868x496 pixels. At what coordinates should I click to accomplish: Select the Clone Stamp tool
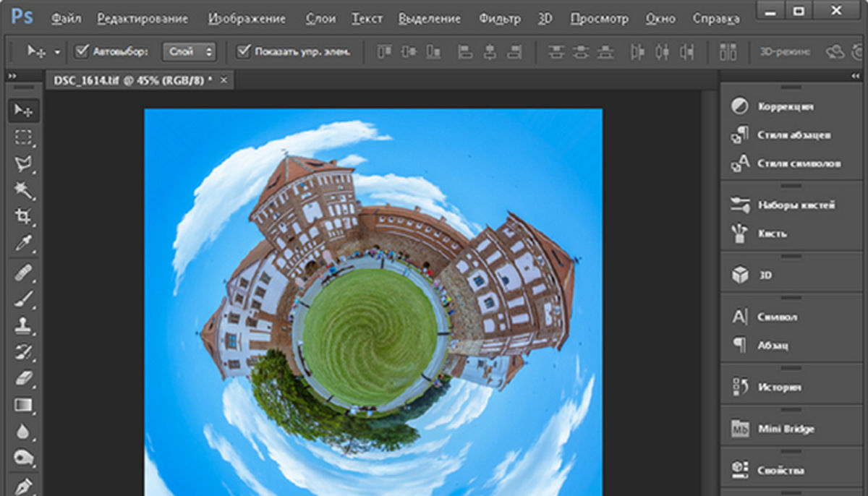24,325
